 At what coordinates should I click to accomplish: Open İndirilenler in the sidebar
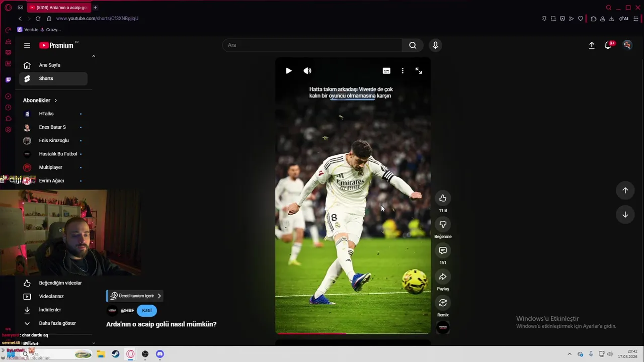pyautogui.click(x=53, y=310)
